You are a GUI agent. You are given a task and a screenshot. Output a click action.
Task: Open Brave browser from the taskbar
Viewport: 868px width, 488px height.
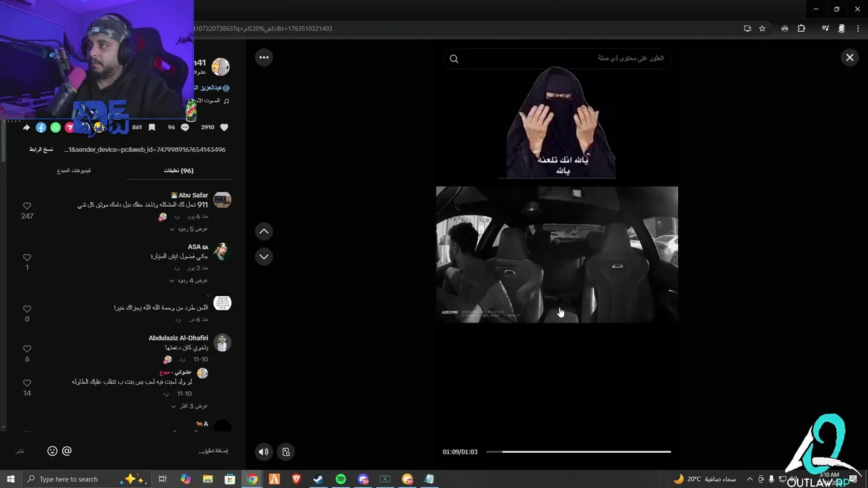click(296, 479)
